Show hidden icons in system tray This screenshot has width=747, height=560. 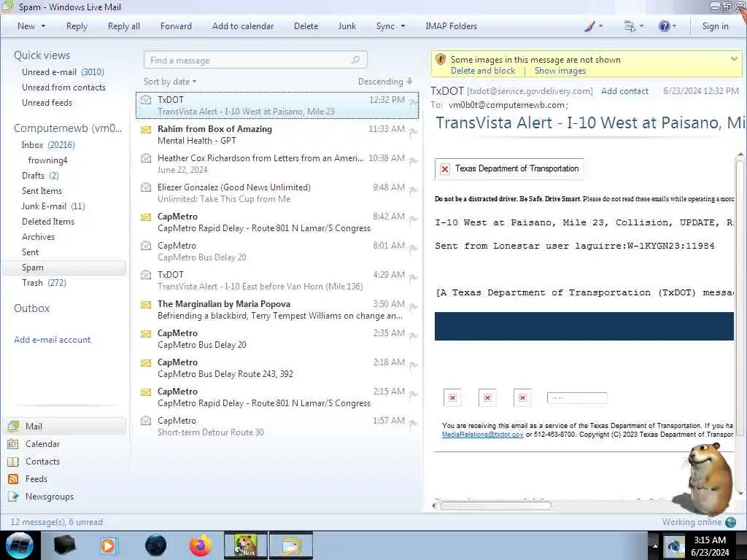pos(655,546)
